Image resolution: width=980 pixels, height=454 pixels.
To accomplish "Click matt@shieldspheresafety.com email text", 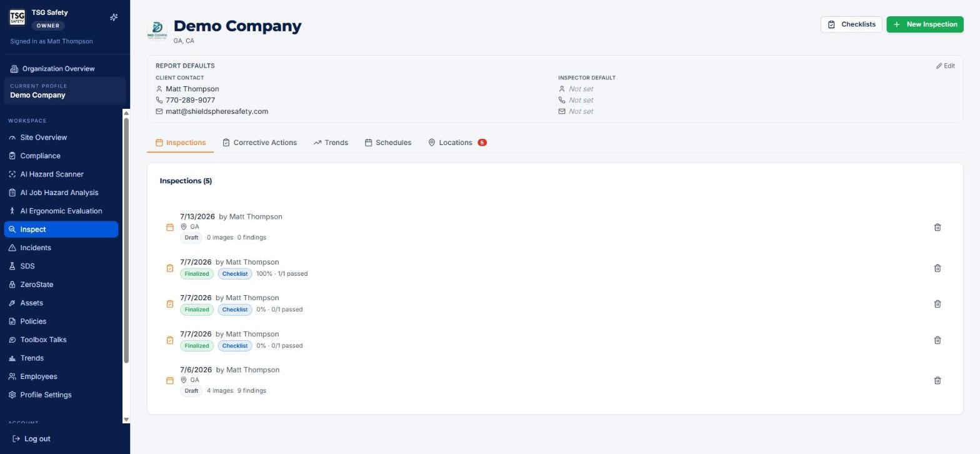I will click(x=217, y=111).
